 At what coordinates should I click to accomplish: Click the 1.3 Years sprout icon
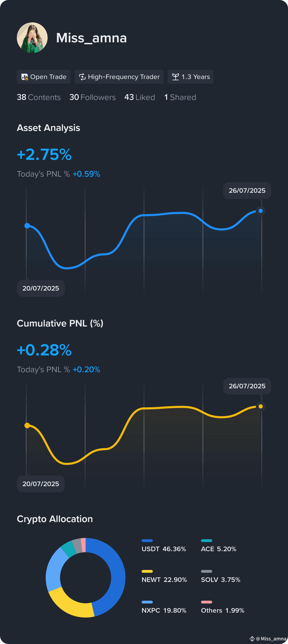point(176,77)
